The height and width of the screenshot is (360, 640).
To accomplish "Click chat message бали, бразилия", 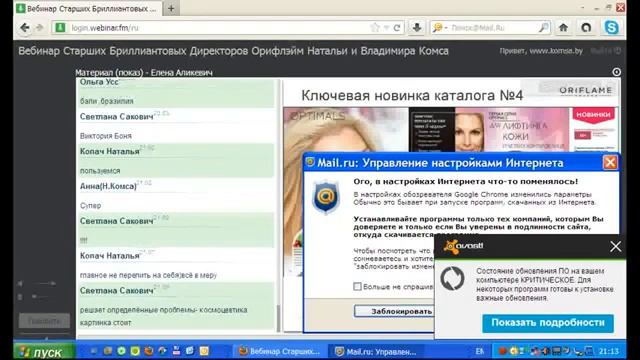I will [x=107, y=101].
